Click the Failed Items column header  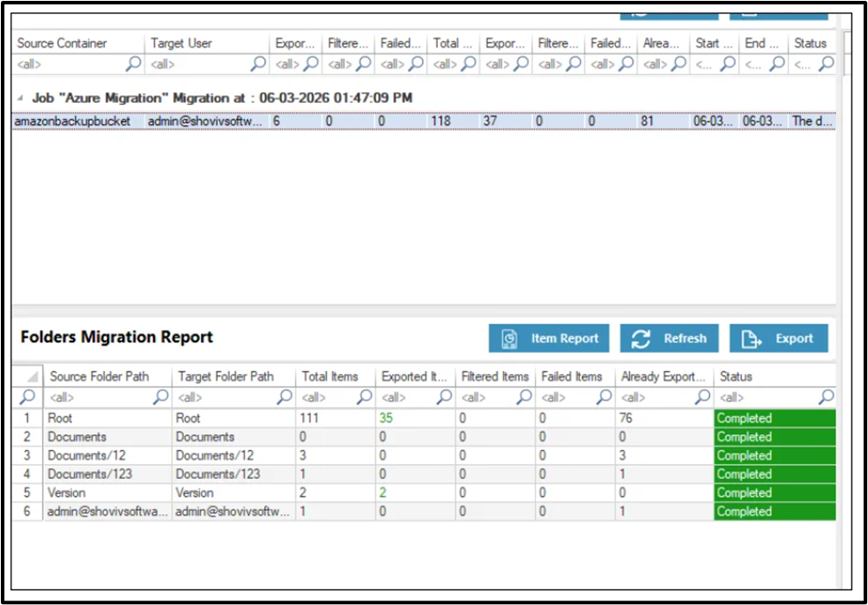coord(575,377)
